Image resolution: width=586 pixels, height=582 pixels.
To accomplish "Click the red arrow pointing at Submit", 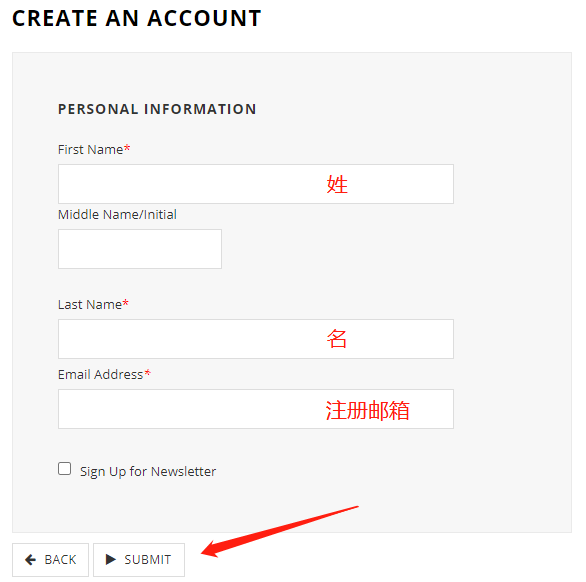I will [x=280, y=531].
